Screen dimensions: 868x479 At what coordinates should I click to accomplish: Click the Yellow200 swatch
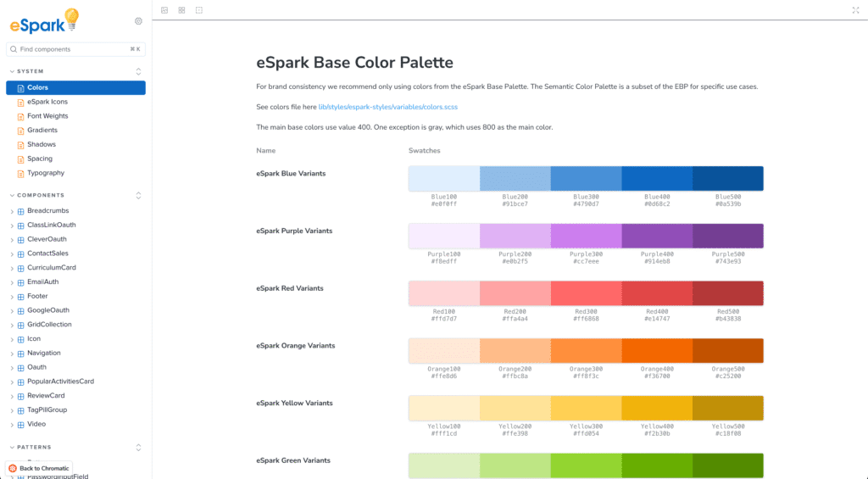coord(515,408)
